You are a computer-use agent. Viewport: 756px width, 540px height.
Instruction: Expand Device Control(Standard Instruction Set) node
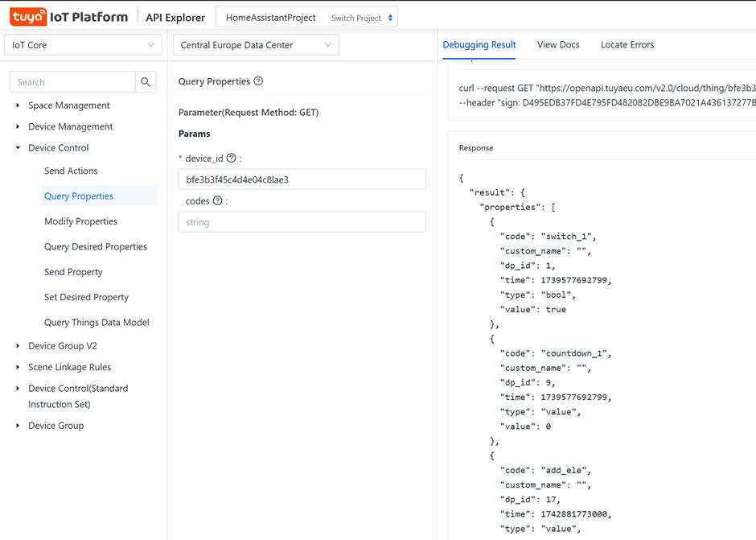click(x=18, y=388)
